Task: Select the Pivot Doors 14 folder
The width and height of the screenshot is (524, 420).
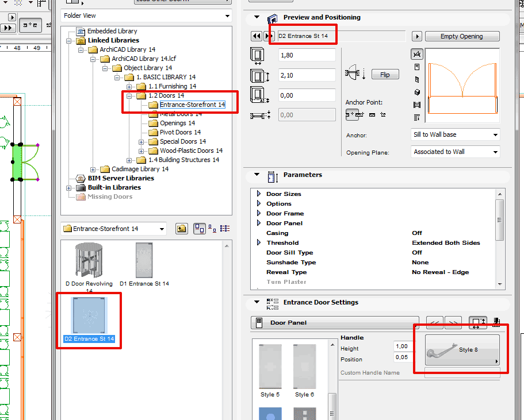Action: (x=180, y=132)
